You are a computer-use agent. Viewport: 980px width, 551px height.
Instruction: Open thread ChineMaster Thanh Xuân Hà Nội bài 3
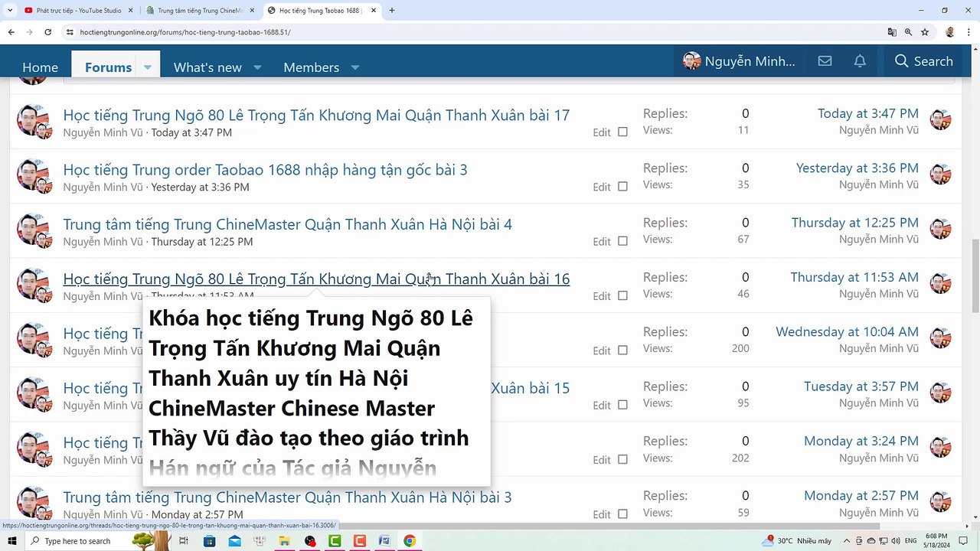tap(287, 497)
